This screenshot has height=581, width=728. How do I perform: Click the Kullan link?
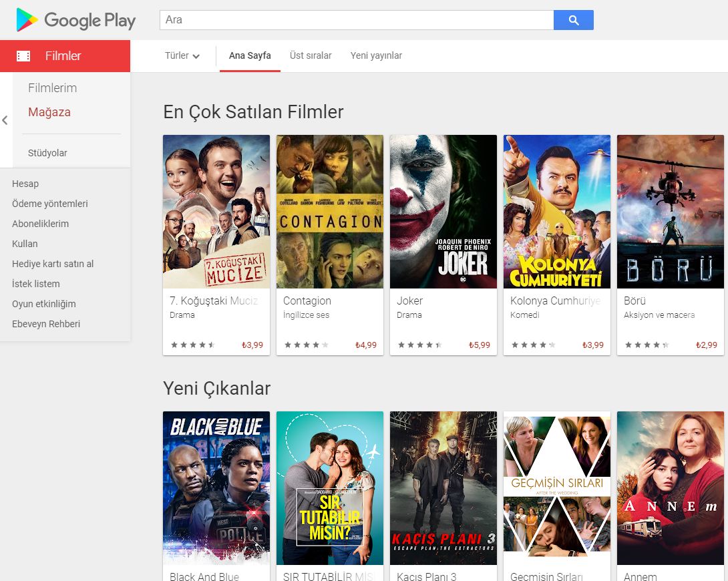tap(25, 243)
